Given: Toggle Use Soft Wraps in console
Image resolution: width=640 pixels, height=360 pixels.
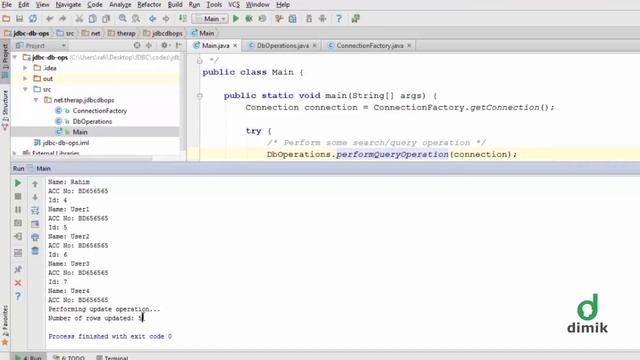Looking at the screenshot, I should click(35, 211).
